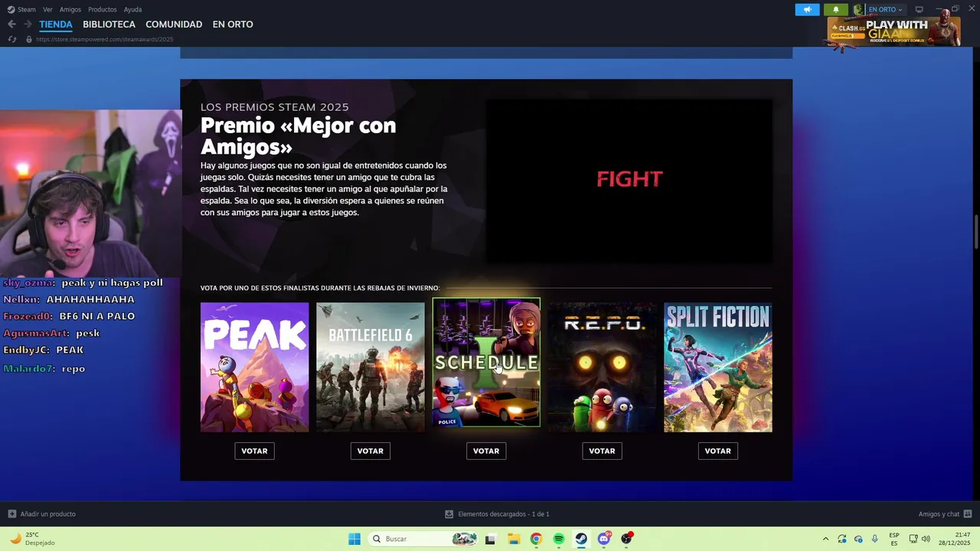Click the padlock icon beside the URL
The image size is (980, 551).
click(29, 39)
